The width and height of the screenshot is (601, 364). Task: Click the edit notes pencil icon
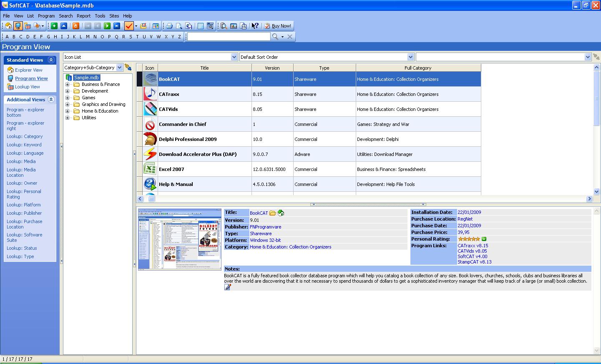227,287
